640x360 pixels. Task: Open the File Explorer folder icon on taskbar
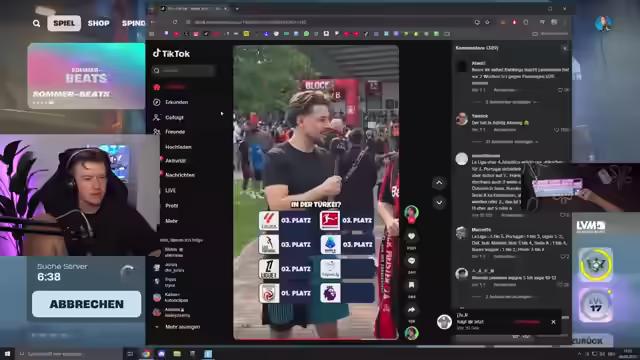pos(177,354)
